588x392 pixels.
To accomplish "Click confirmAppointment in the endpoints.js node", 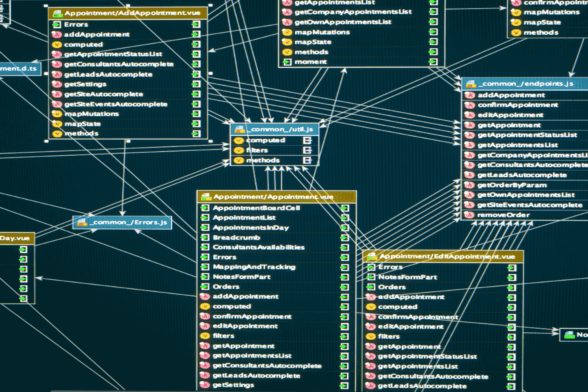I will [518, 105].
